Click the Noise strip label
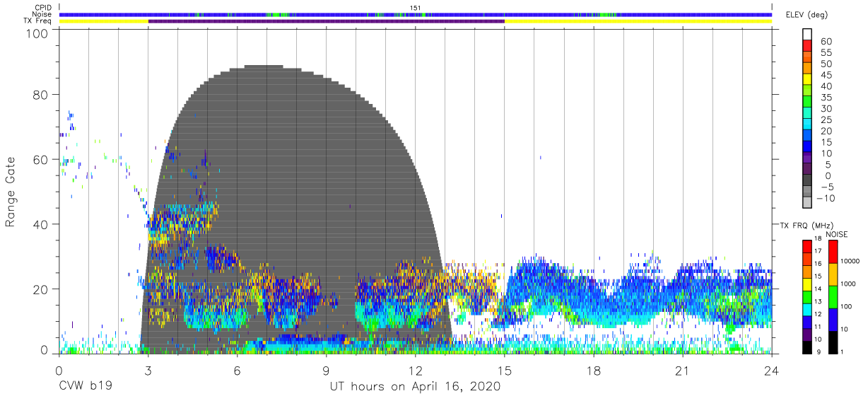 [x=42, y=14]
